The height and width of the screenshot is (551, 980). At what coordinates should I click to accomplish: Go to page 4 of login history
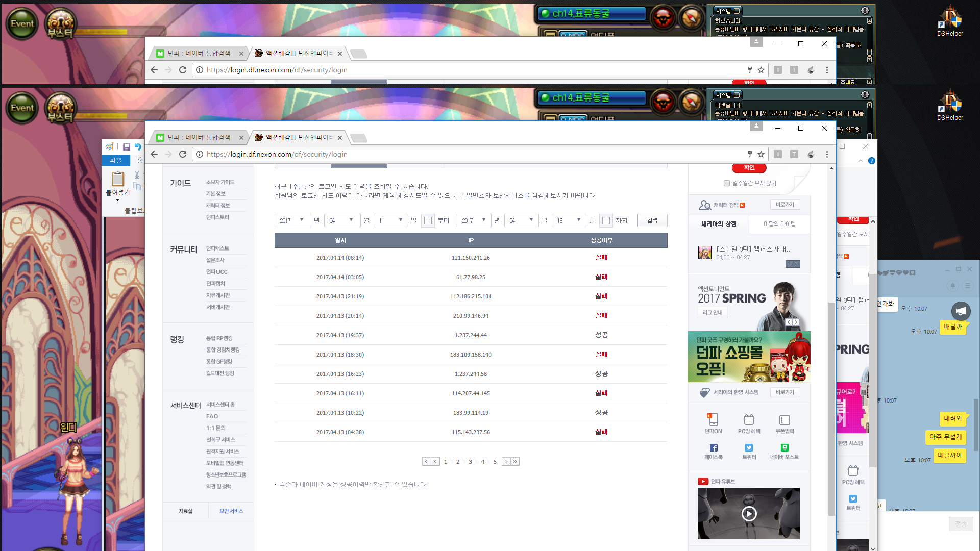pos(482,462)
